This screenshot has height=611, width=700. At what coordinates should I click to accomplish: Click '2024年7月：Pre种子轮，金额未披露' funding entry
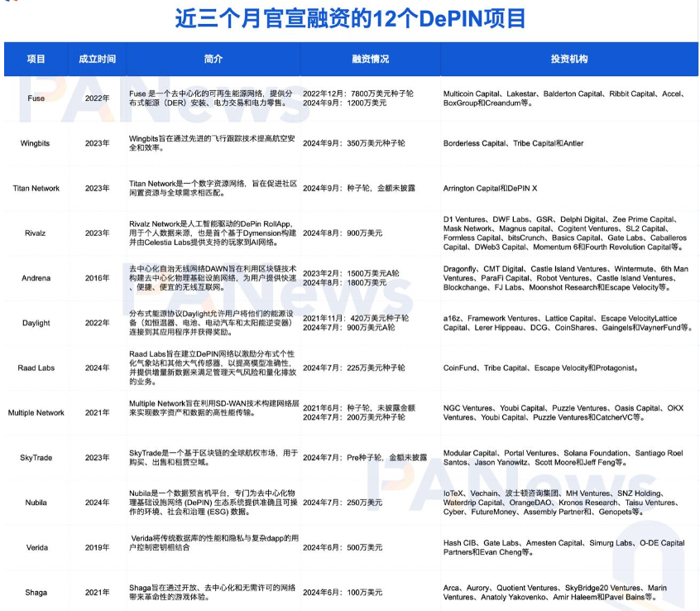(365, 458)
